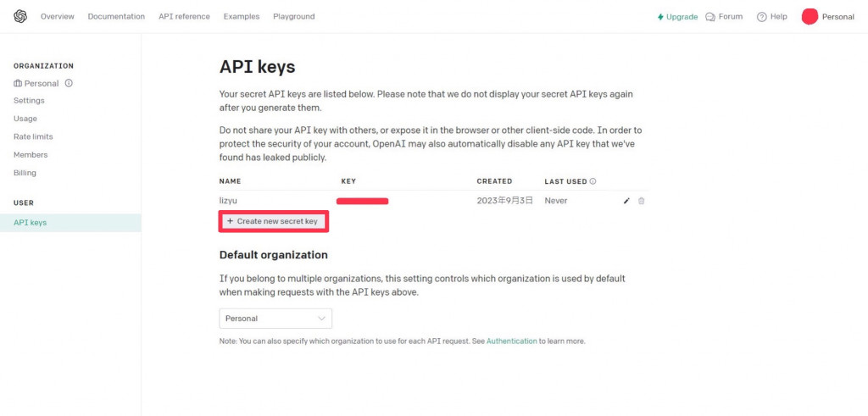Open the API reference menu item
868x416 pixels.
coord(184,17)
